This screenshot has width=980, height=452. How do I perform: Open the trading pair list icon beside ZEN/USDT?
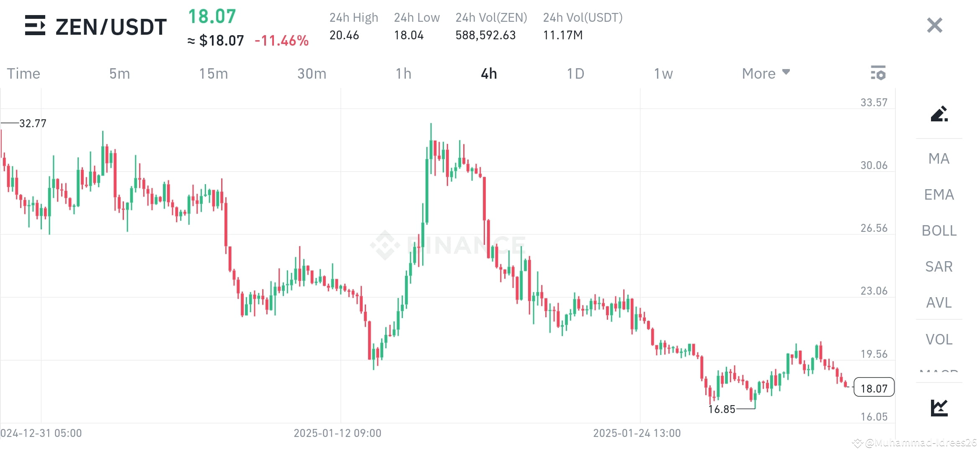click(x=36, y=26)
